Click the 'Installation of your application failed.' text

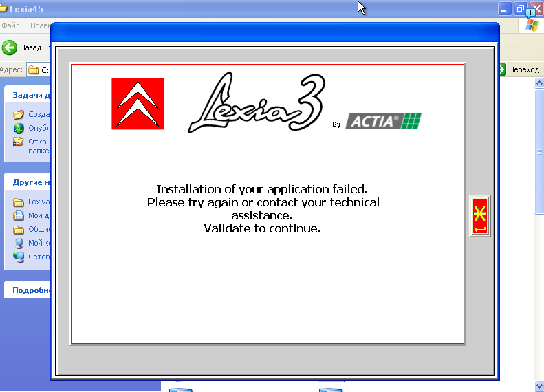(261, 189)
